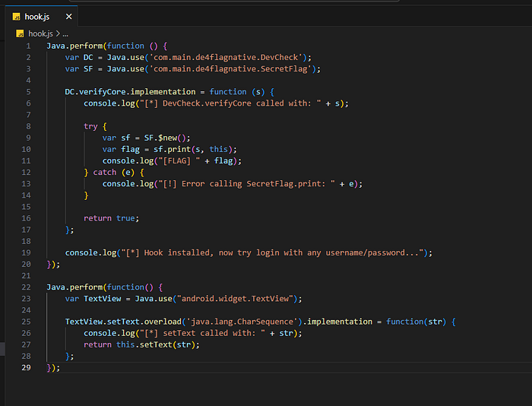Click the try keyword on line 8
532x406 pixels.
90,126
